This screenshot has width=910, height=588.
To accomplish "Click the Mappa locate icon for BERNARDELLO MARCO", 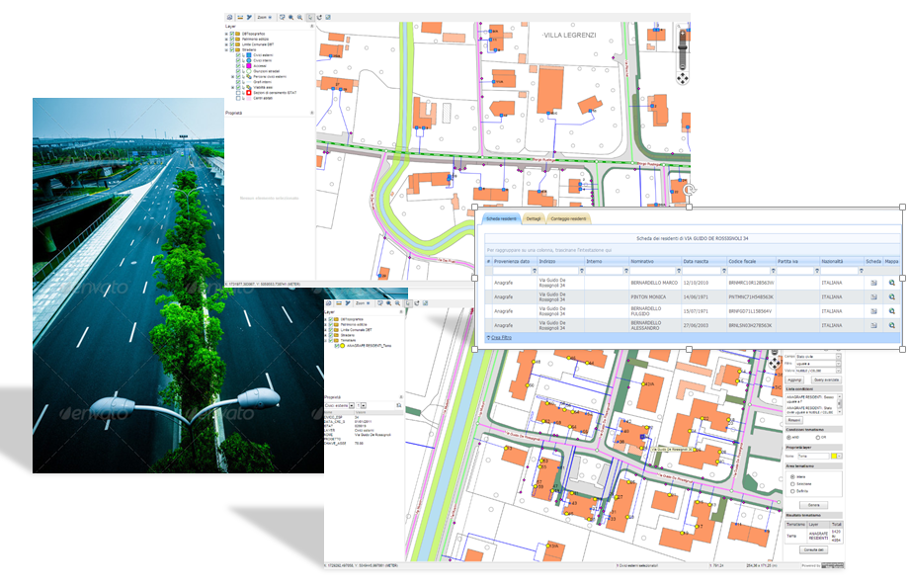I will [x=892, y=283].
